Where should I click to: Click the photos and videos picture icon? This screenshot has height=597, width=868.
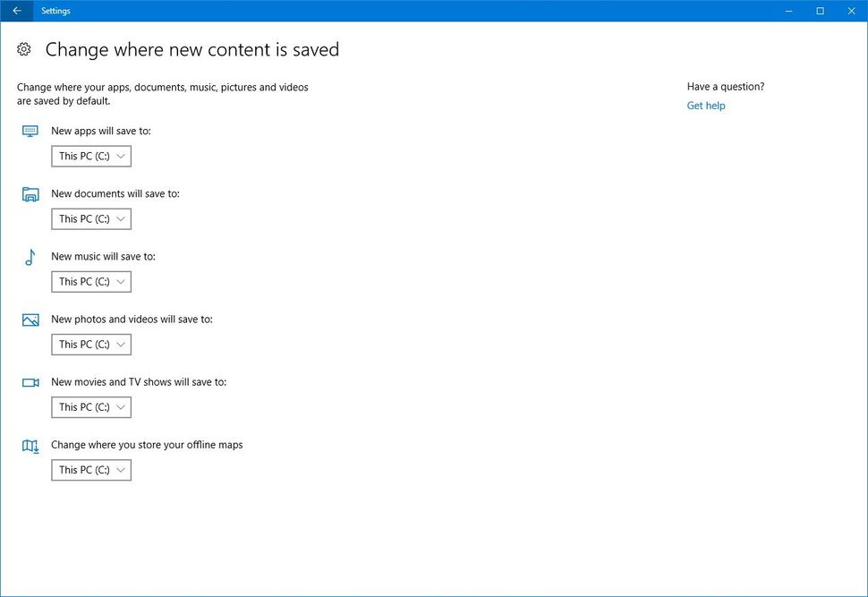[30, 319]
